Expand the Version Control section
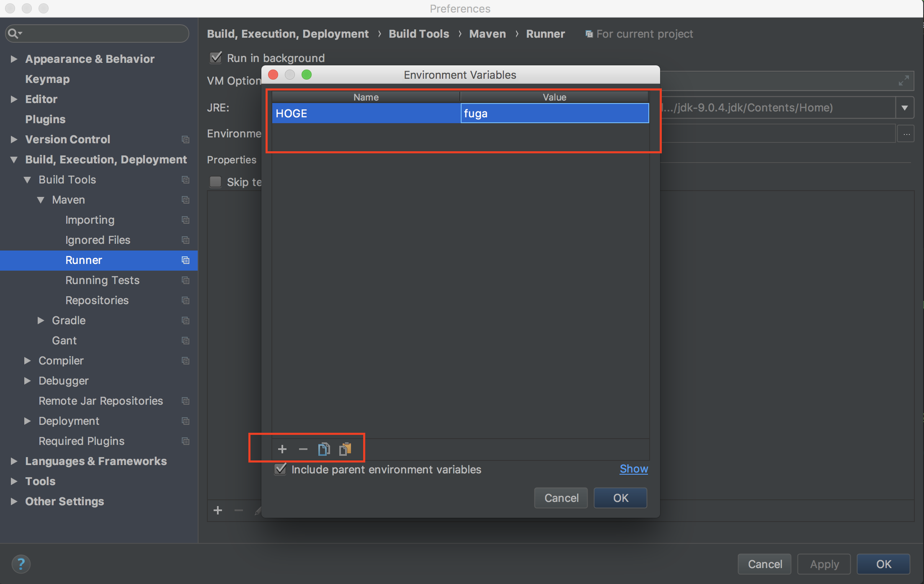 14,140
